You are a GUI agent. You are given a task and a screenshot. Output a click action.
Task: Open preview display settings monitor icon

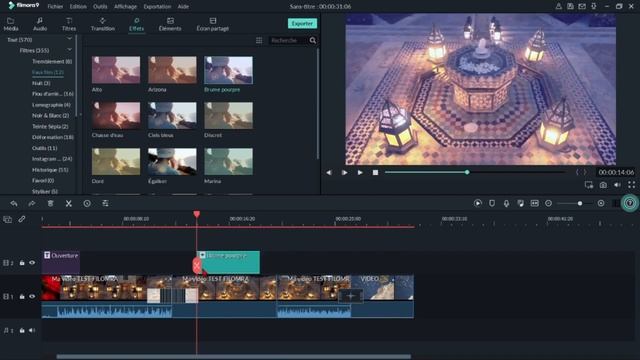589,185
